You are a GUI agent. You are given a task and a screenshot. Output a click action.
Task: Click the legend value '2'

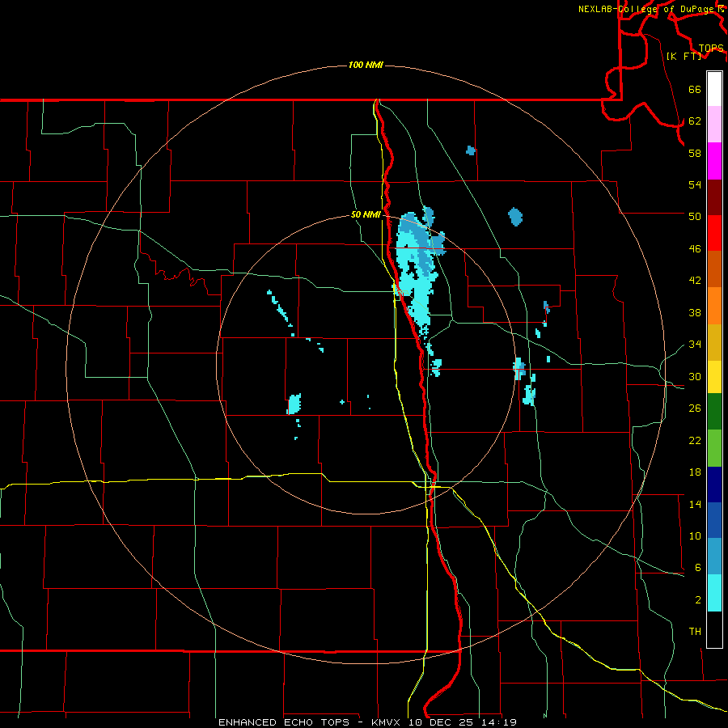point(697,600)
